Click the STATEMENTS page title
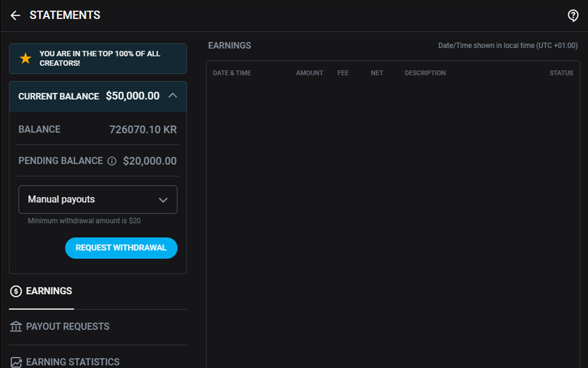This screenshot has height=368, width=588. [x=65, y=15]
